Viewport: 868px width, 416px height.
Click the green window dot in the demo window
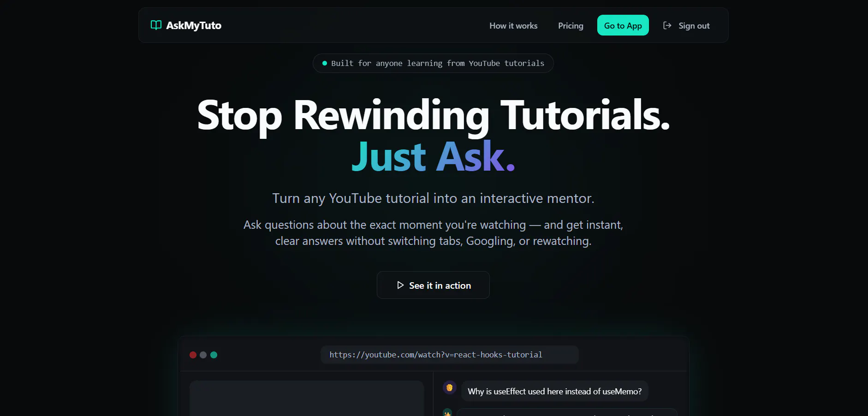coord(214,355)
